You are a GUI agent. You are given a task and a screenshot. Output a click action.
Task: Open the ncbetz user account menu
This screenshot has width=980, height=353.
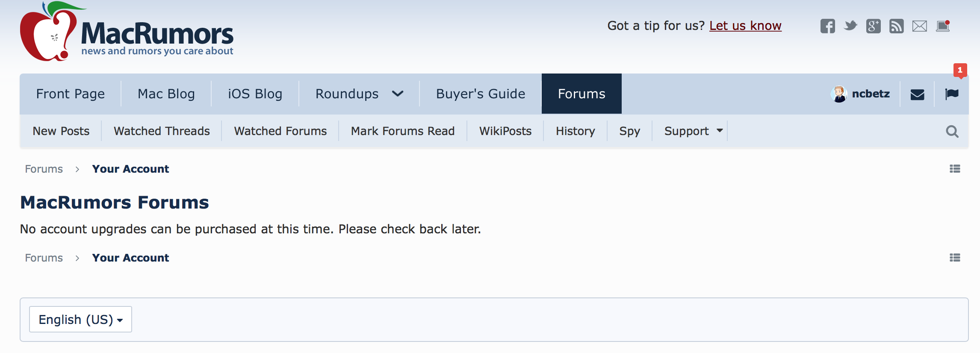860,94
